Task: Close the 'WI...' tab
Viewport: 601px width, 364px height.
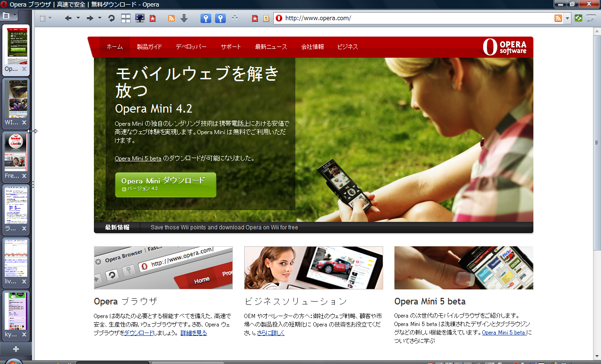Action: click(x=24, y=122)
